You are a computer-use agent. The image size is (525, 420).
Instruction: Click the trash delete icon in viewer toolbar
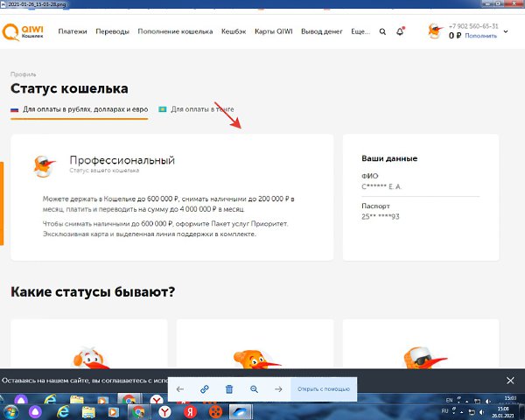(229, 388)
